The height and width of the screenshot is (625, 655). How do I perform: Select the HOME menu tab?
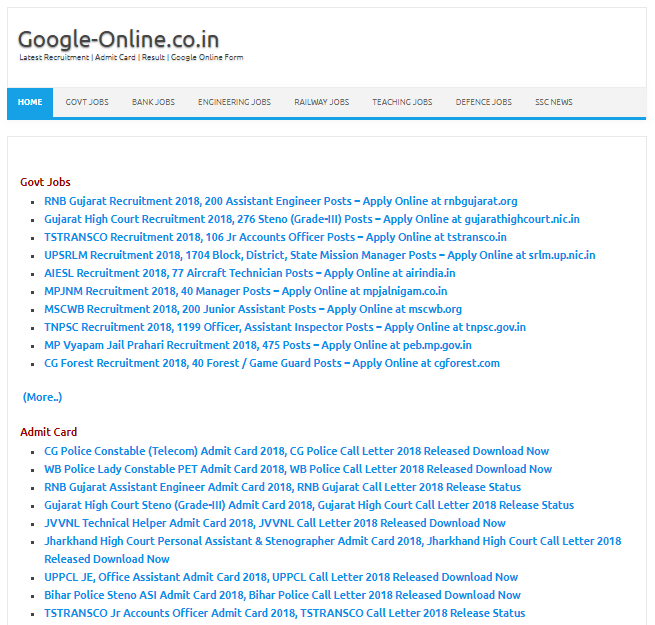[x=30, y=102]
